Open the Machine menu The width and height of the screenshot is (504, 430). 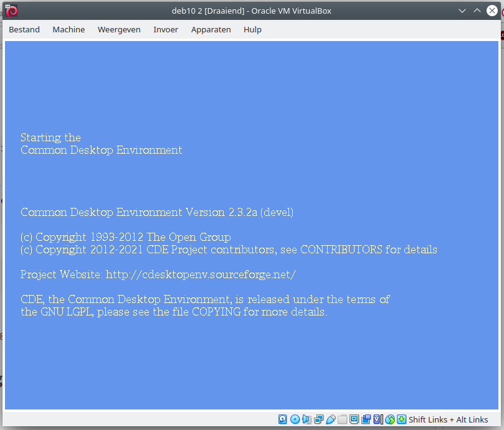(69, 29)
